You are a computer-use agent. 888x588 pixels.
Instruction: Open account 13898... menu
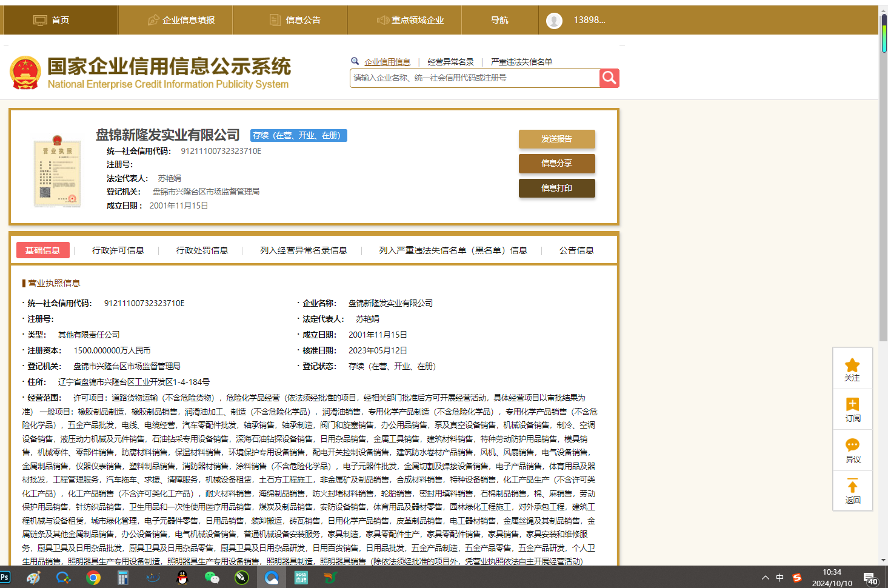coord(589,20)
